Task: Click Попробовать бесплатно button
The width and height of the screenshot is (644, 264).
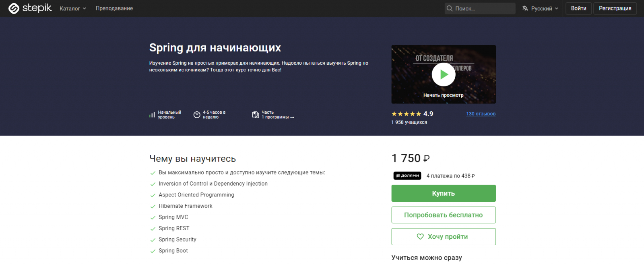Action: (444, 215)
